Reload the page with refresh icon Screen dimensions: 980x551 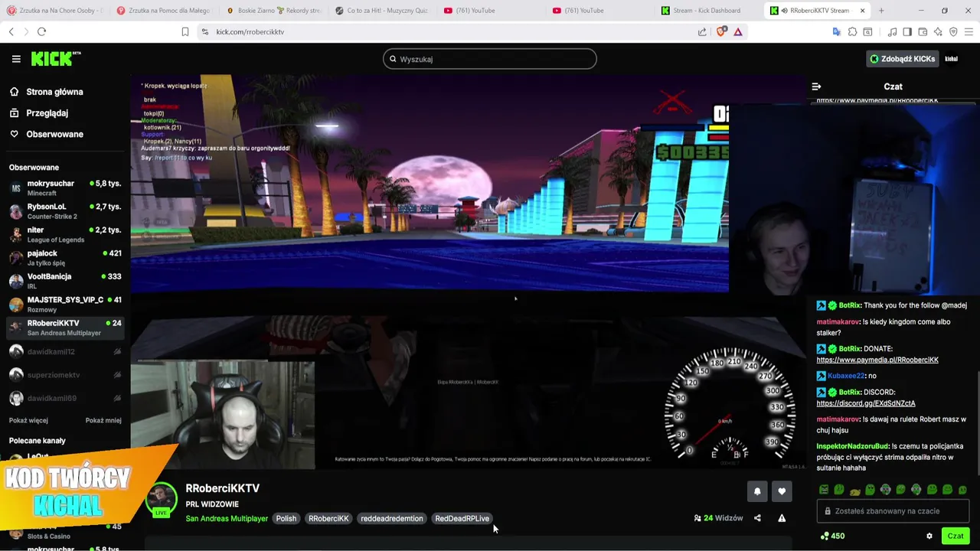[41, 31]
